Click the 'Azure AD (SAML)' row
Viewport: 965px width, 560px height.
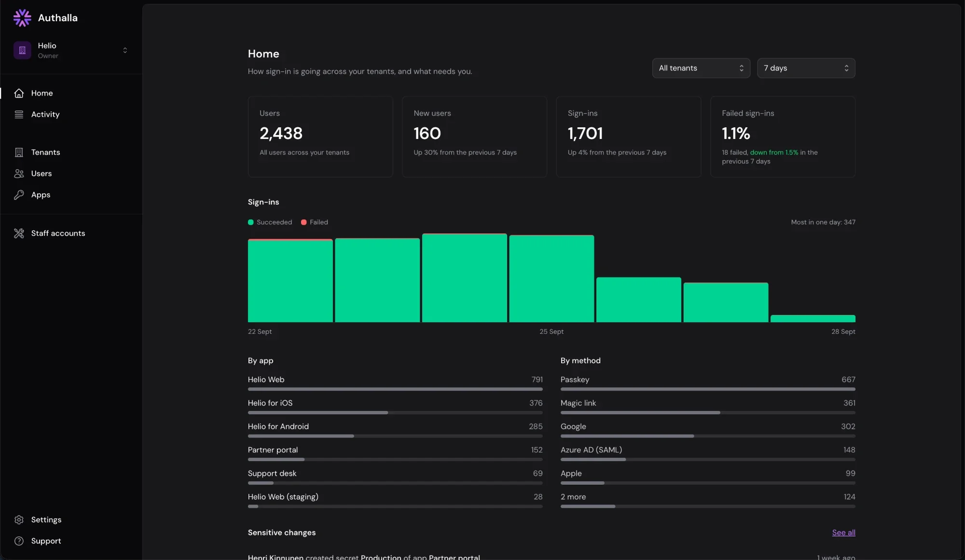coord(708,453)
